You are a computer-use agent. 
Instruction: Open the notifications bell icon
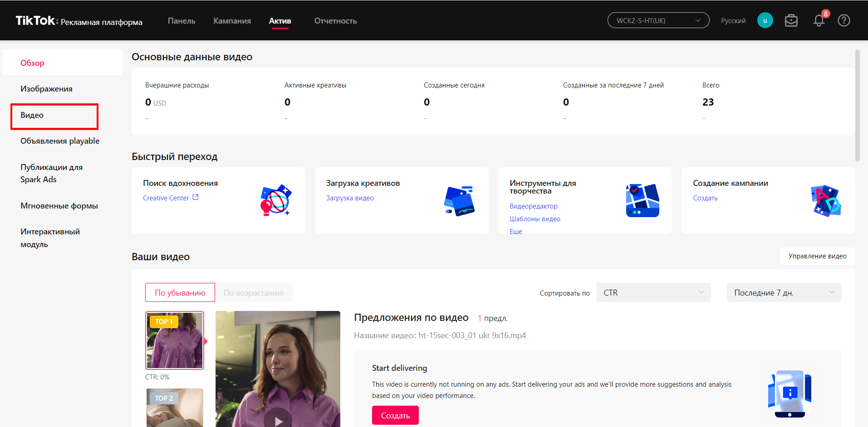tap(819, 21)
